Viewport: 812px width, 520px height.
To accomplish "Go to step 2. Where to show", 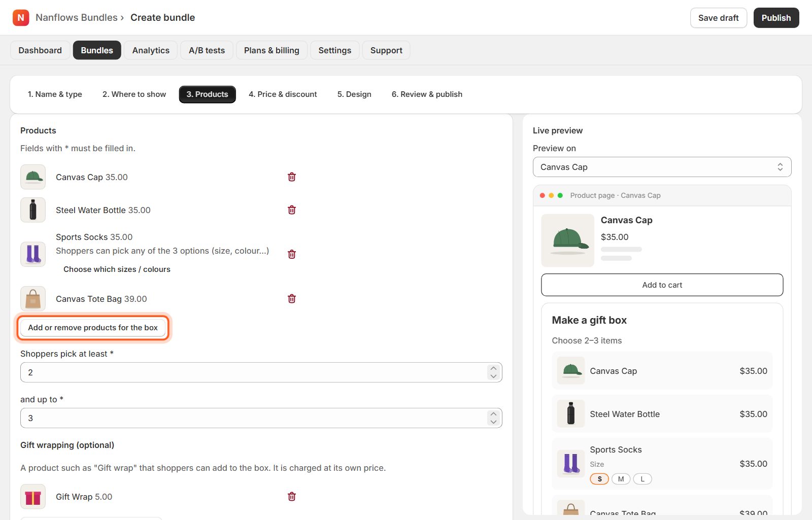I will tap(134, 94).
